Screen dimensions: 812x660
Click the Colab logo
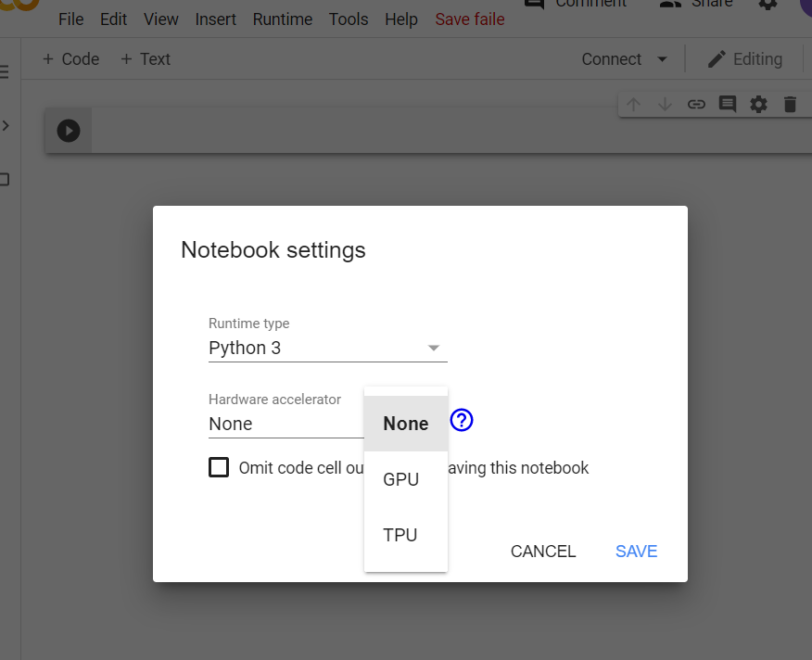coord(19,4)
